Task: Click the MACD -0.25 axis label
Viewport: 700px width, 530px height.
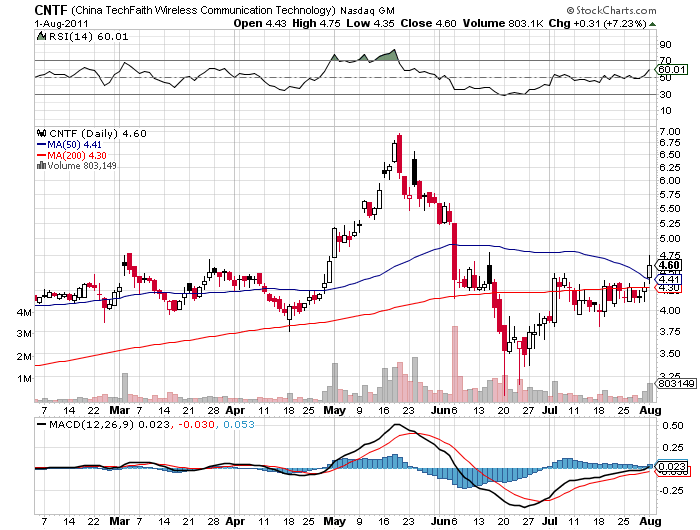Action: point(671,491)
